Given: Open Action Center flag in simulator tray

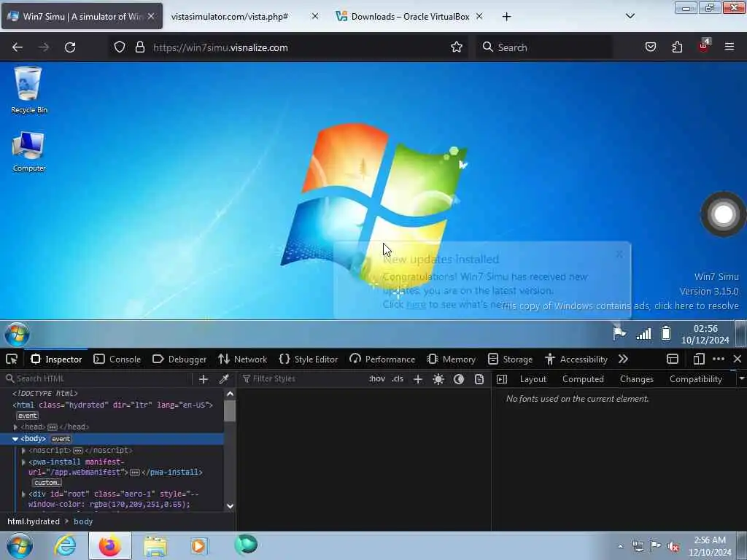Looking at the screenshot, I should [x=619, y=332].
